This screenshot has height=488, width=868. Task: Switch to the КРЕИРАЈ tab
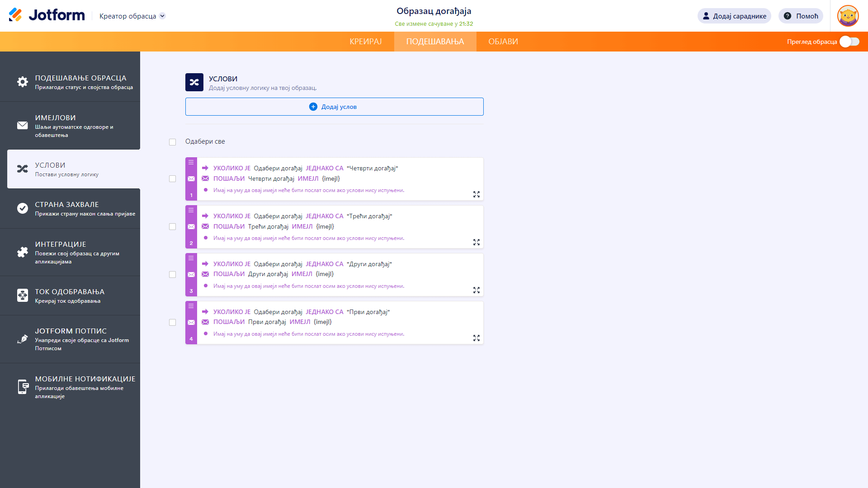(365, 42)
